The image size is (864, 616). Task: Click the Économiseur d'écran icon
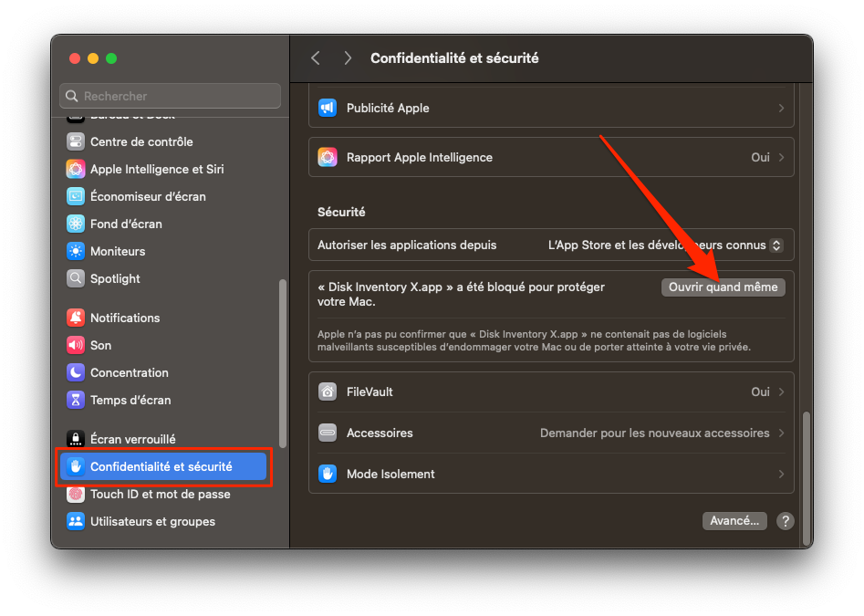click(x=76, y=196)
